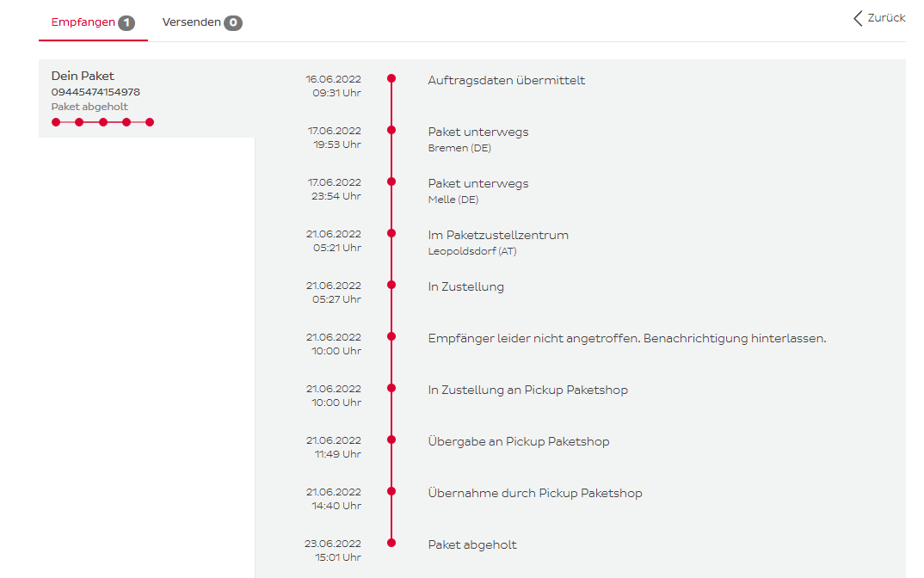924x578 pixels.
Task: Open the Versenden tab
Action: click(191, 22)
